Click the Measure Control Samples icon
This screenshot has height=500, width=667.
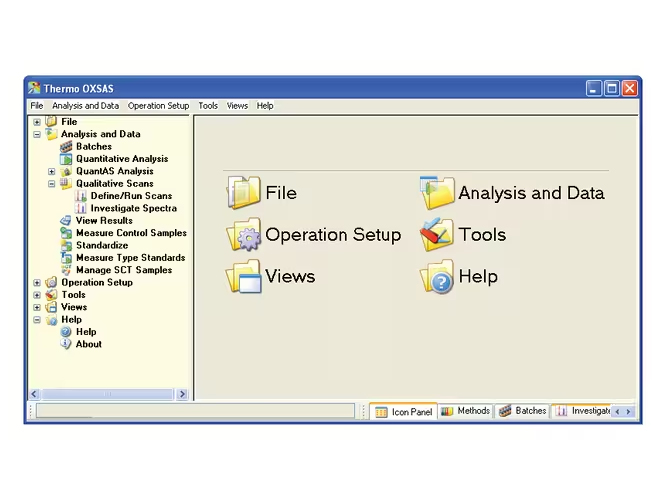pyautogui.click(x=66, y=233)
